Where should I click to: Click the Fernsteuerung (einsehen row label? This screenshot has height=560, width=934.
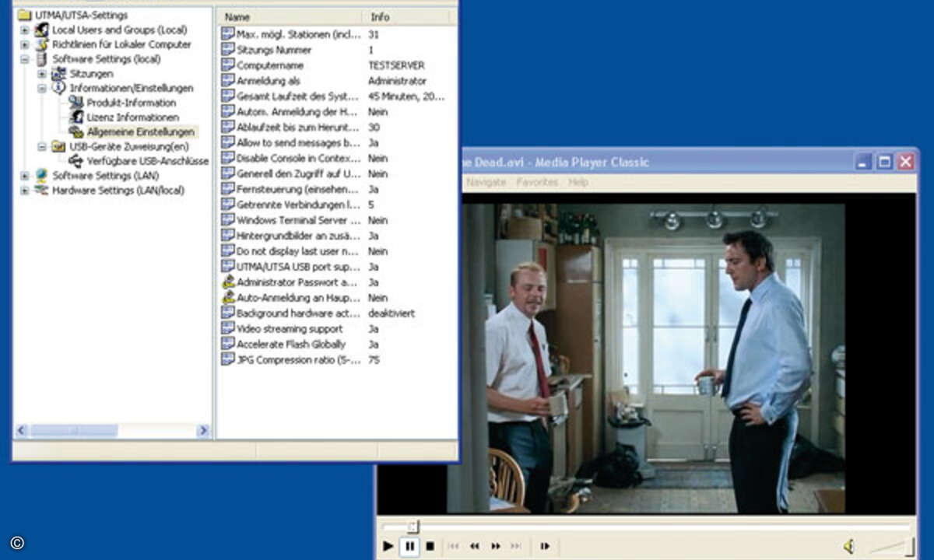[x=297, y=190]
